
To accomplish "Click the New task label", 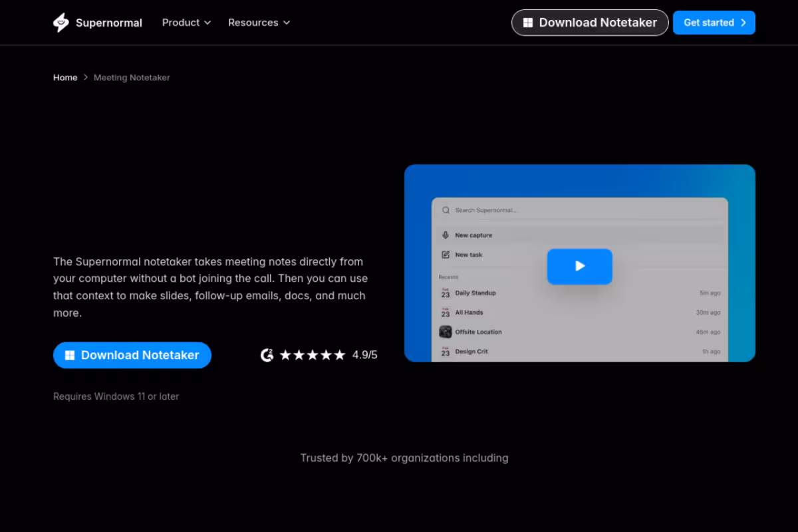I will point(469,255).
